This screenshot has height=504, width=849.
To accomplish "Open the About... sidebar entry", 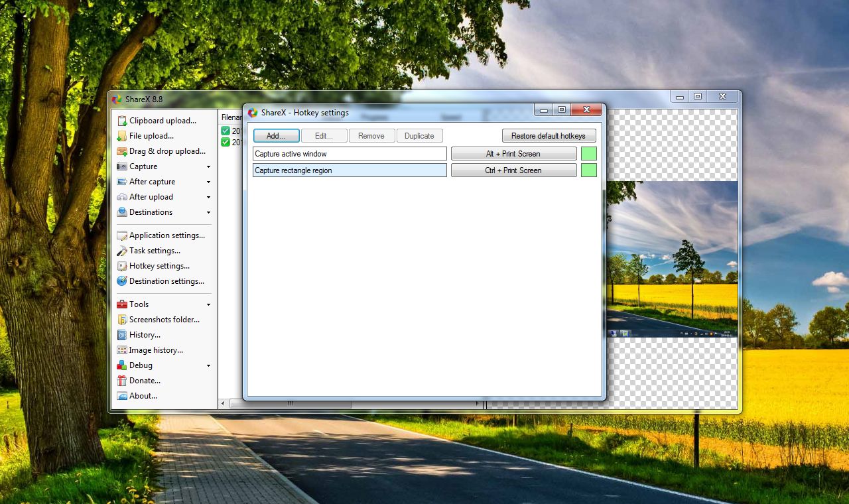I will coord(138,396).
